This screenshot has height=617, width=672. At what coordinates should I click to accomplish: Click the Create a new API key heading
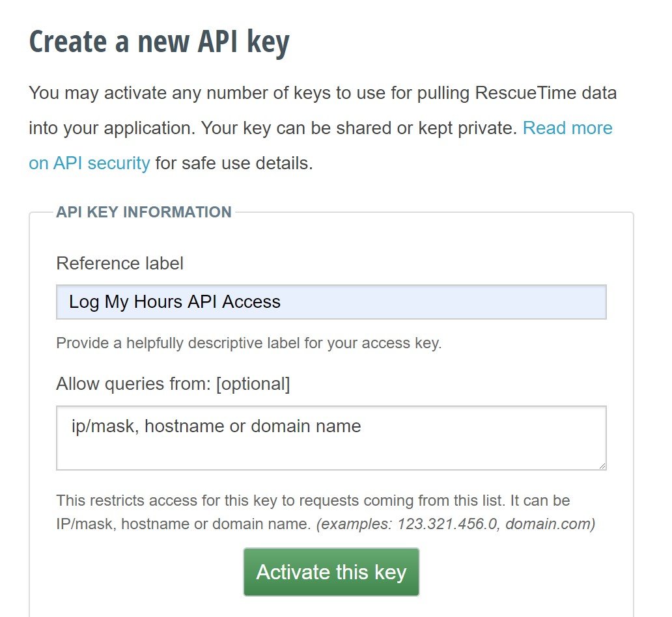tap(159, 42)
